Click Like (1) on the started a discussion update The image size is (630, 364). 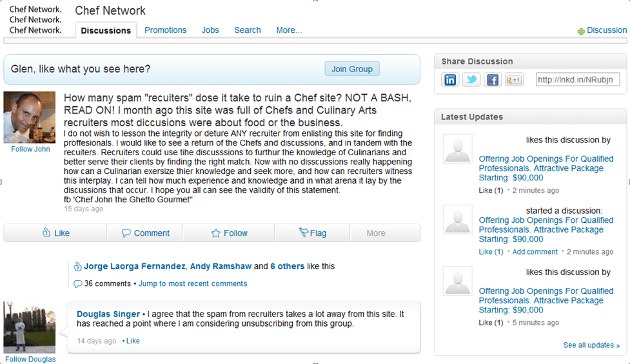coord(491,252)
